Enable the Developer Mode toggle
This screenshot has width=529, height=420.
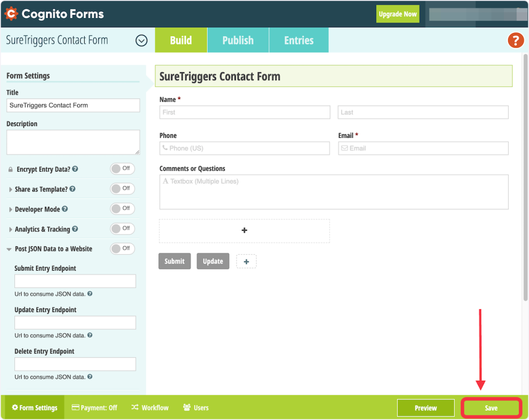[122, 209]
